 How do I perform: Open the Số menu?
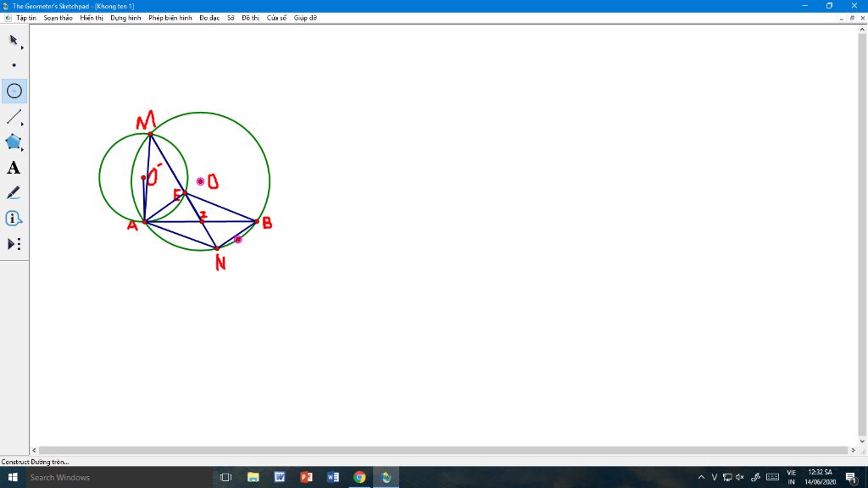(231, 19)
